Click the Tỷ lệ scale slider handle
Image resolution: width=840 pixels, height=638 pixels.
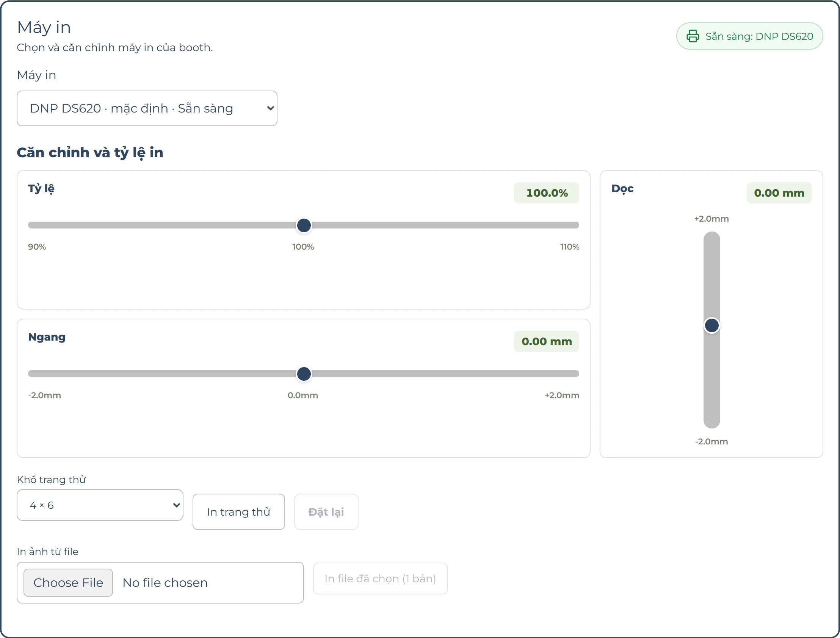tap(304, 225)
